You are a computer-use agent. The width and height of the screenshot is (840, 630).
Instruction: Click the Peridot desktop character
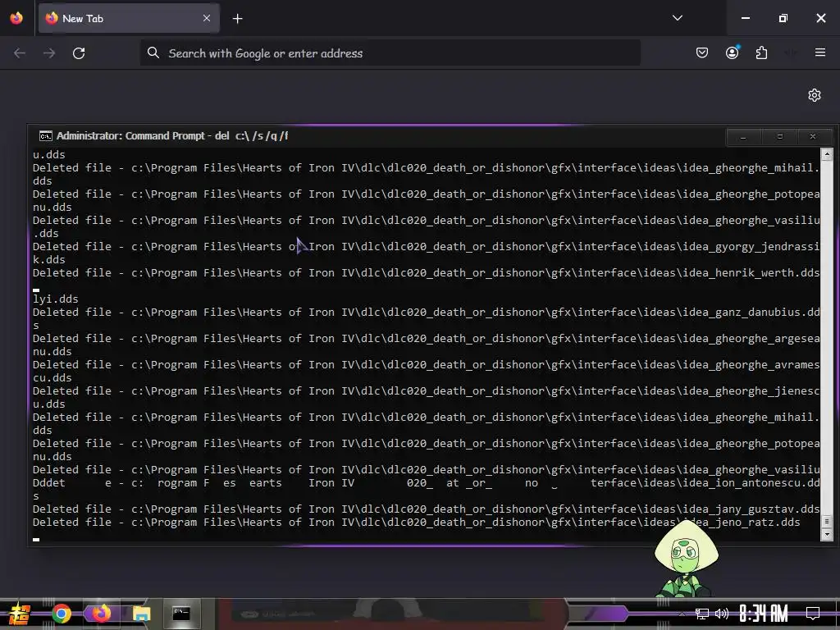685,558
